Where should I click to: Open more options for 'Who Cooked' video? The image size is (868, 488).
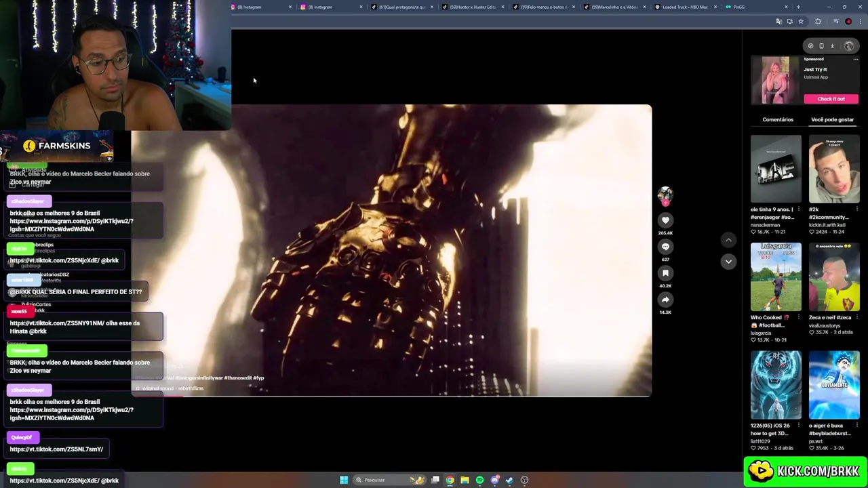click(798, 317)
